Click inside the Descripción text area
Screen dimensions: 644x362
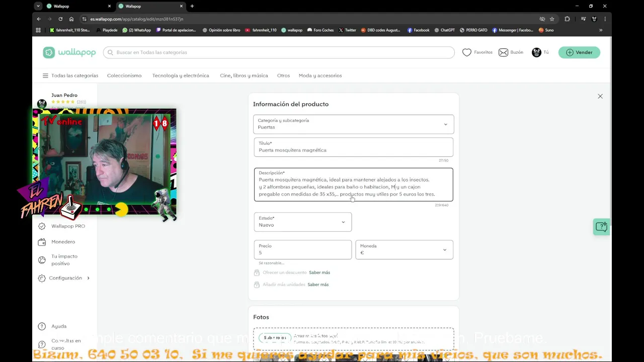[353, 185]
